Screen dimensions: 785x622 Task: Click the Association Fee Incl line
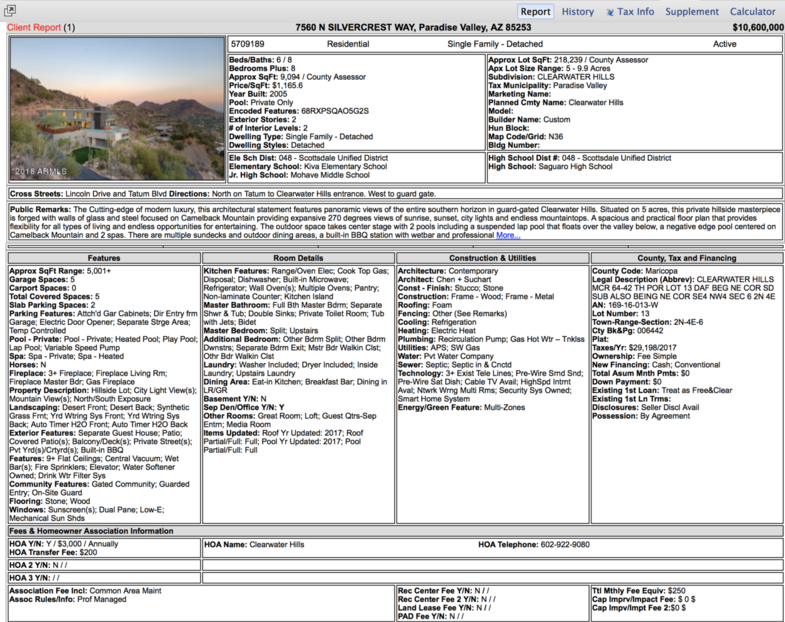85,591
